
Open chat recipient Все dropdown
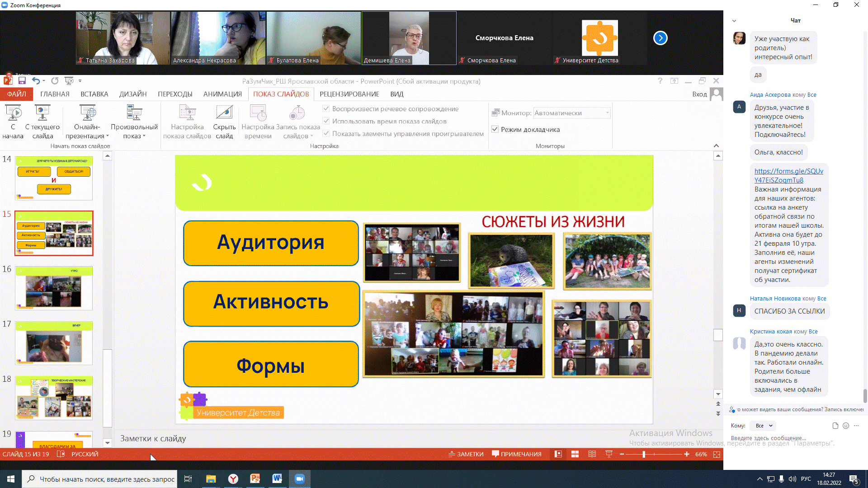click(x=764, y=426)
